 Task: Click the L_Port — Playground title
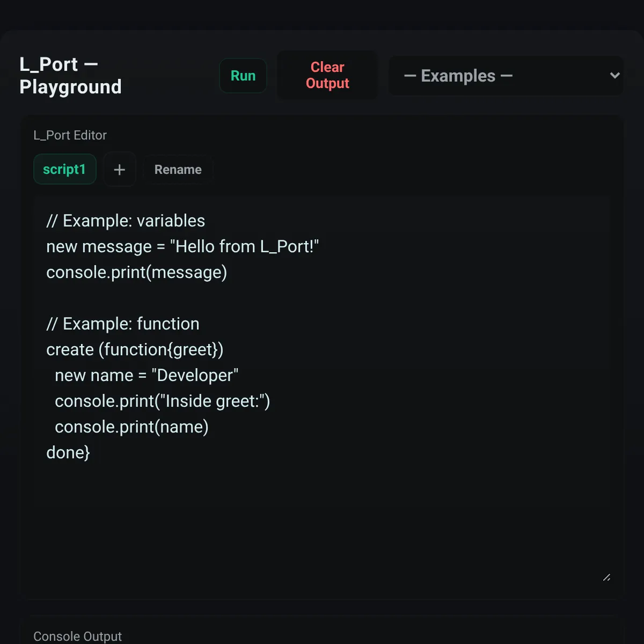(x=71, y=76)
